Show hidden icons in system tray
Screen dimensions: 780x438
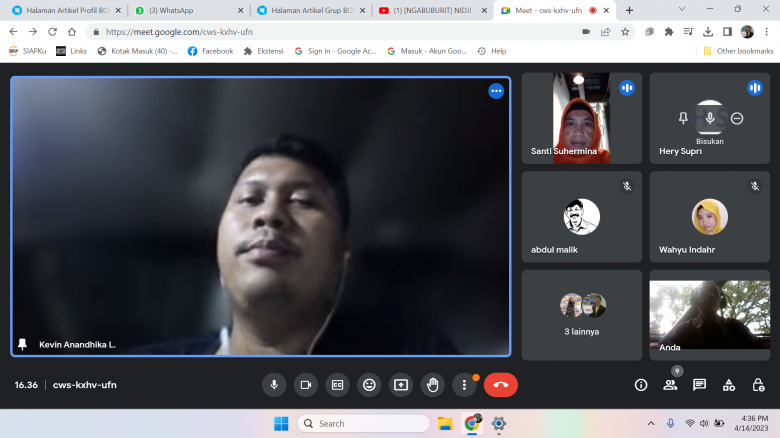[651, 423]
